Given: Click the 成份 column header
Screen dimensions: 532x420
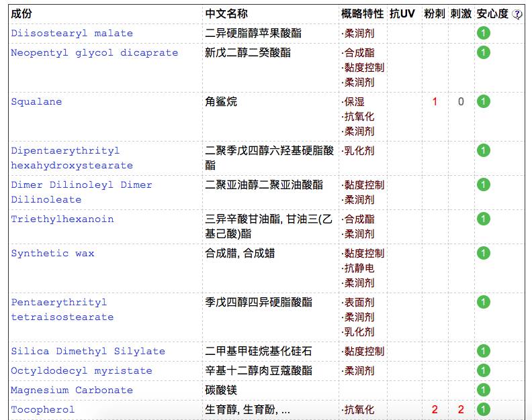Looking at the screenshot, I should pyautogui.click(x=21, y=14).
